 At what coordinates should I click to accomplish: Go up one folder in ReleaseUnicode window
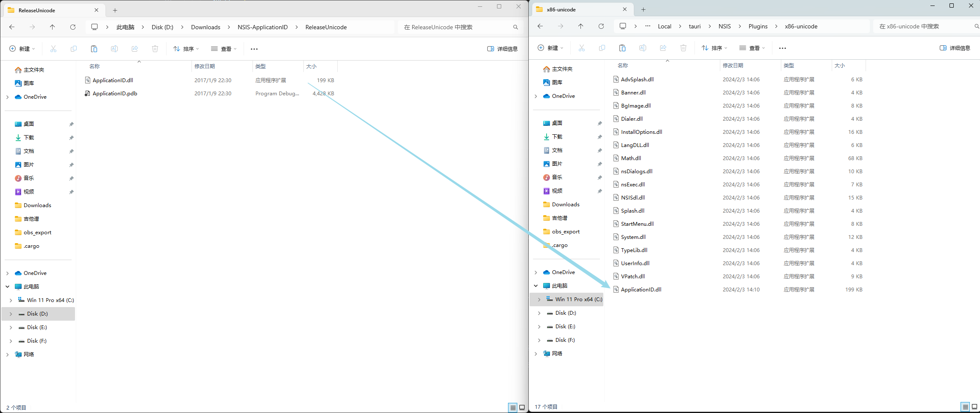53,27
